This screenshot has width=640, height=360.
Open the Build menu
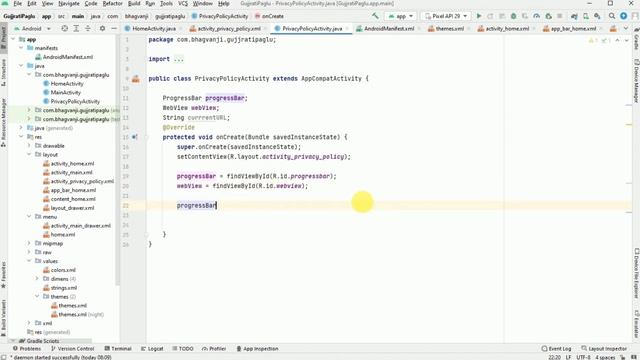point(134,4)
